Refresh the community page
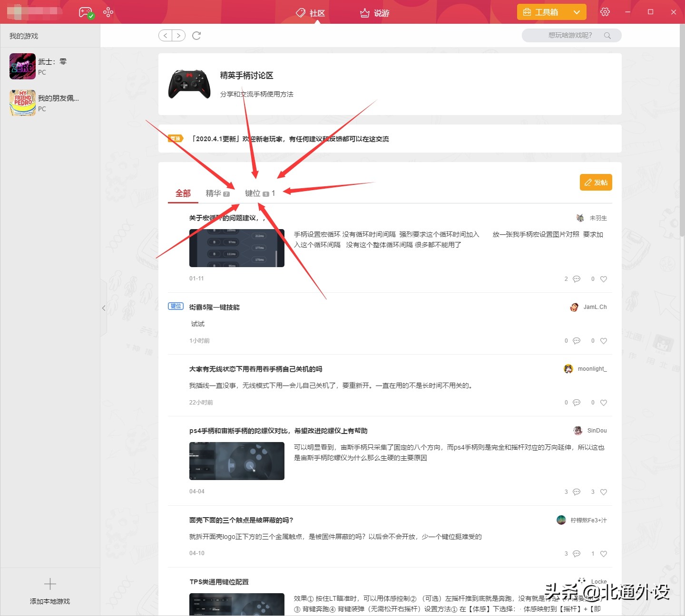 click(196, 36)
